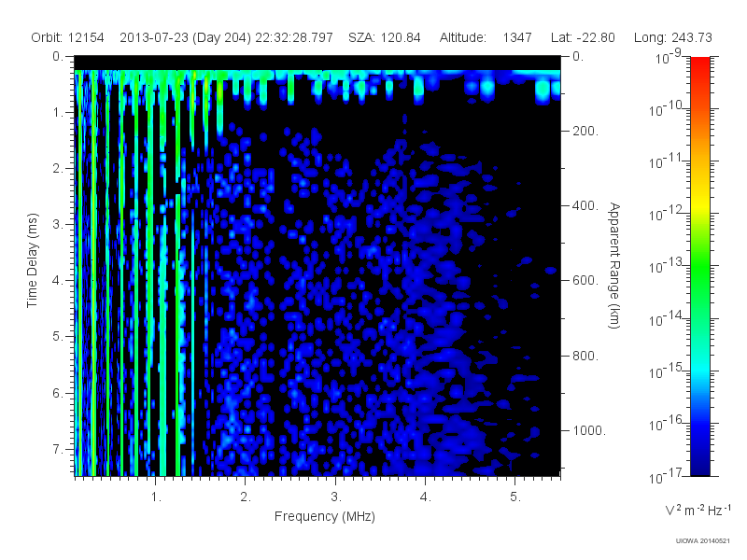Click the 400. apparent range tick label
This screenshot has height=560, width=747.
coord(585,205)
